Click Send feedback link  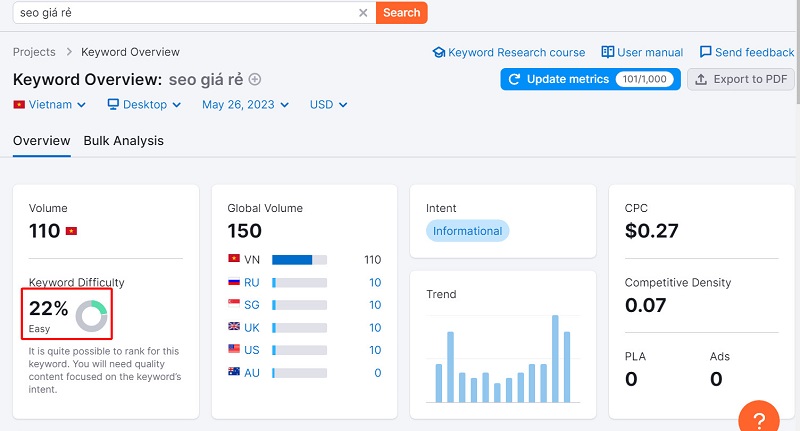(754, 53)
